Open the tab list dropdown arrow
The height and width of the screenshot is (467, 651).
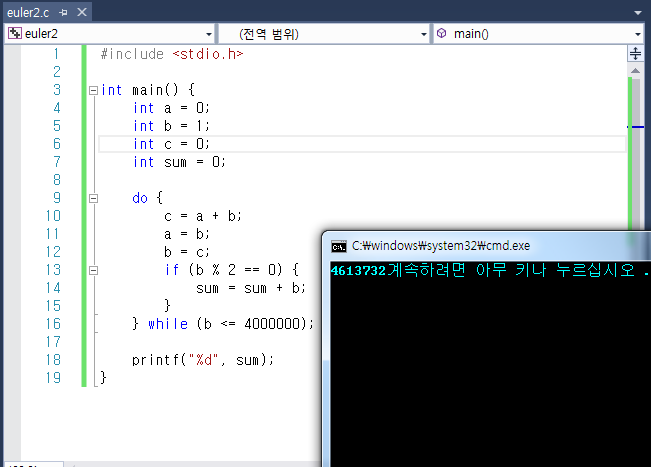638,13
